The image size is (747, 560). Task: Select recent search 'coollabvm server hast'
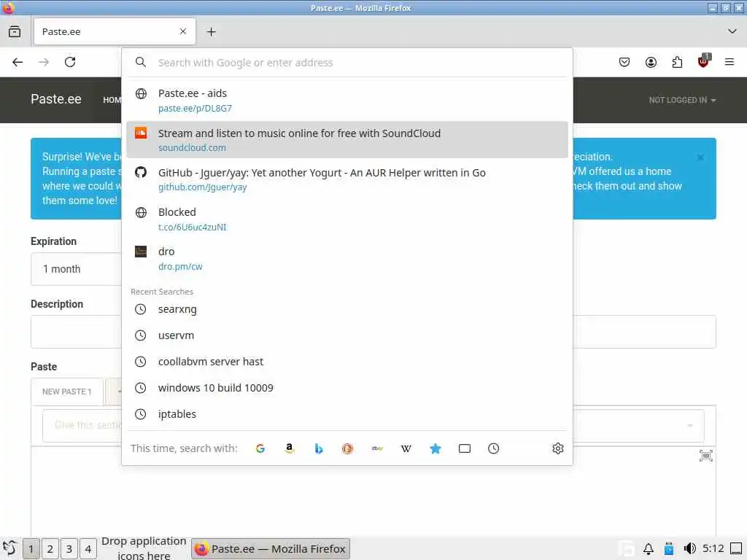click(347, 362)
